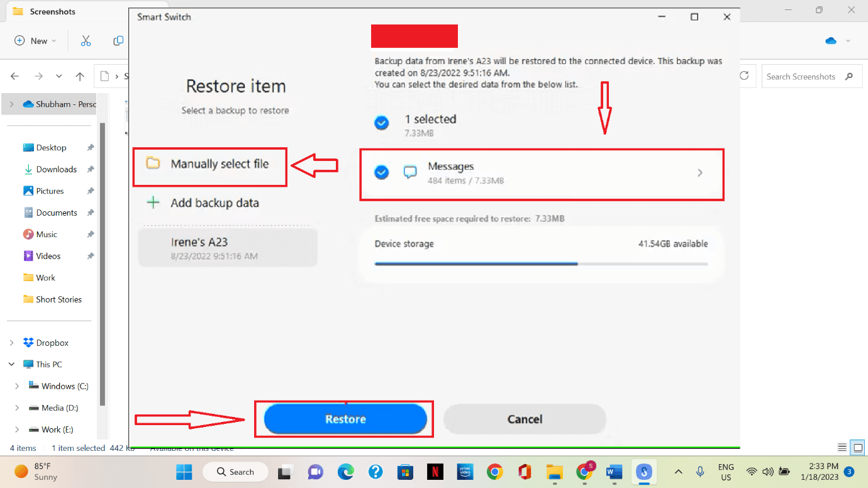Open Manually select file
The width and height of the screenshot is (868, 488).
(209, 162)
